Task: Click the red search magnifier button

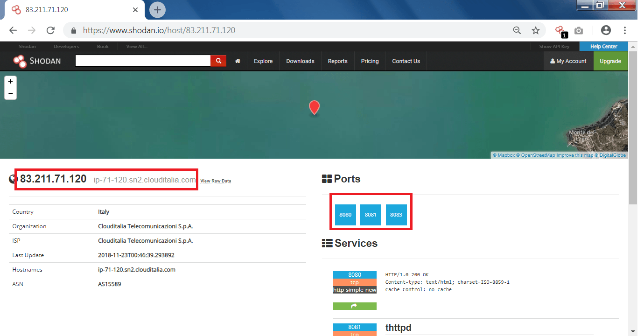Action: pyautogui.click(x=218, y=61)
